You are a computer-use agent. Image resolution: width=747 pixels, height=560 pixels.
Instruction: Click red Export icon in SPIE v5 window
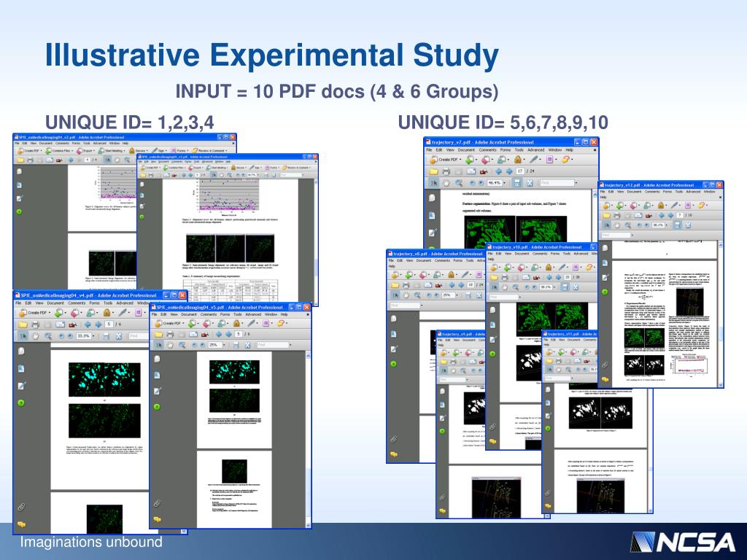(206, 323)
